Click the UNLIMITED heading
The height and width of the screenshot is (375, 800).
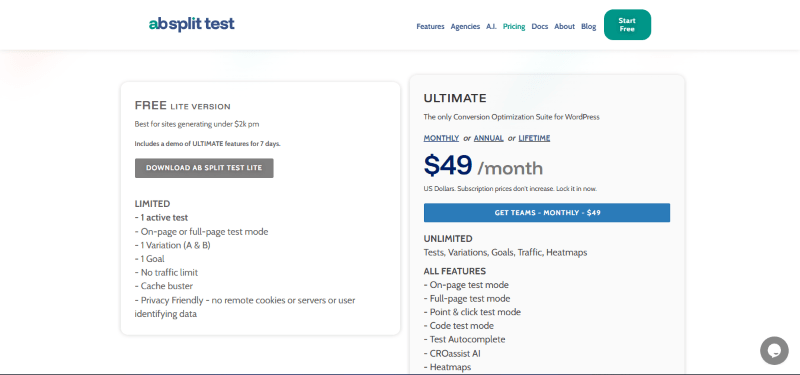(448, 239)
